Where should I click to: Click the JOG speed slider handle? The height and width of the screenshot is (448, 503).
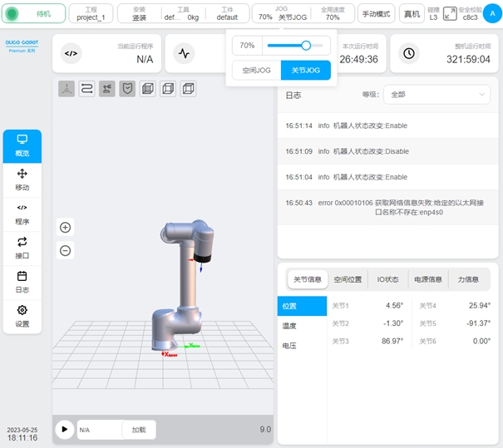pyautogui.click(x=306, y=46)
